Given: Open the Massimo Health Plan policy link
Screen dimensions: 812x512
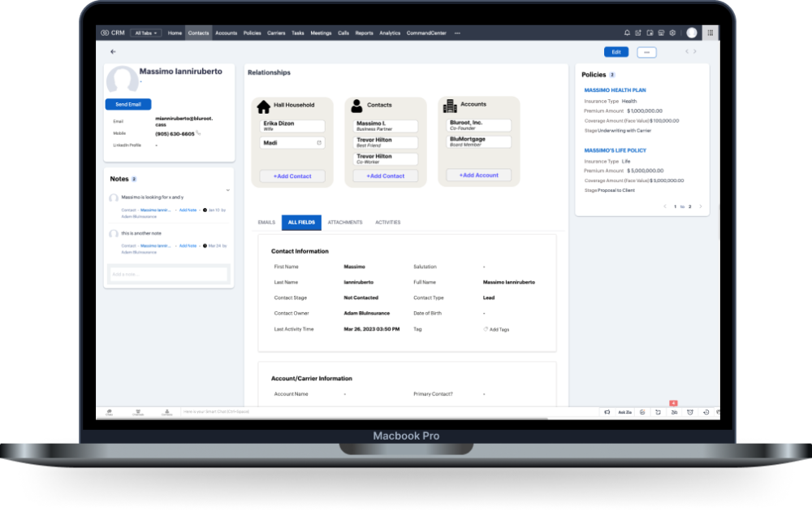Looking at the screenshot, I should [x=615, y=90].
